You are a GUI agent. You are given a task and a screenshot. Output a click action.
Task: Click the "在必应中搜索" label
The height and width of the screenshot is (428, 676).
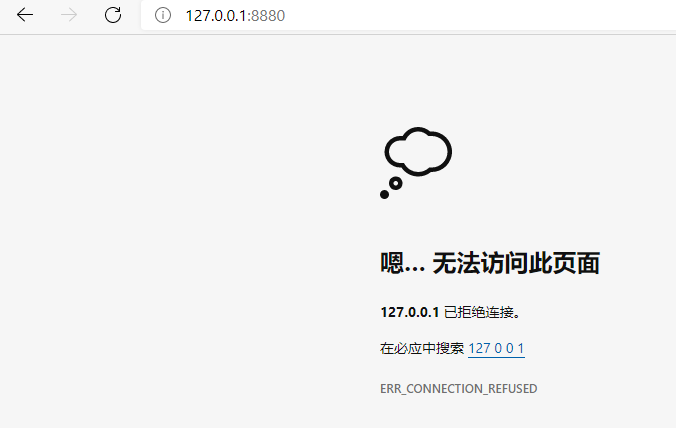pyautogui.click(x=422, y=348)
